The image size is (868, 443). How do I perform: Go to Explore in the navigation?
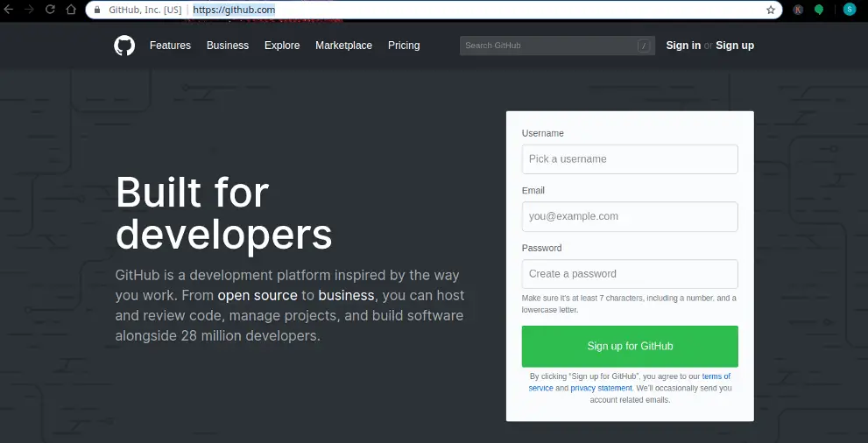[x=282, y=46]
